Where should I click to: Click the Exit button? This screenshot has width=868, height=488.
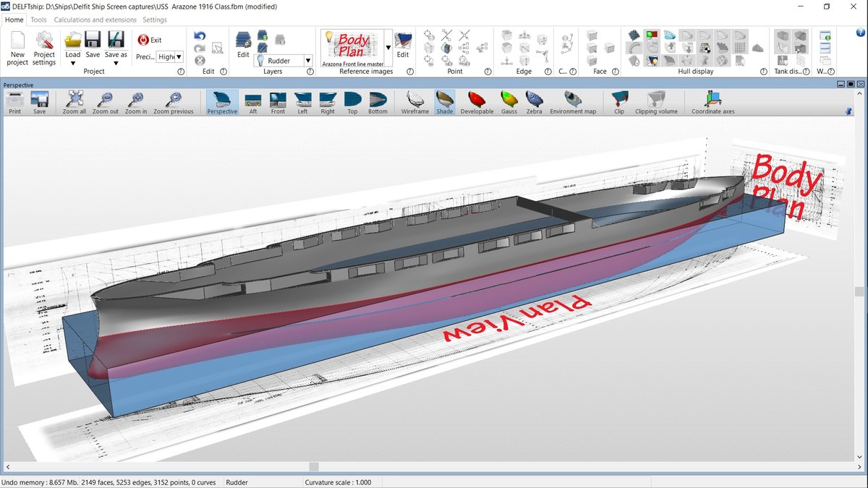point(150,40)
